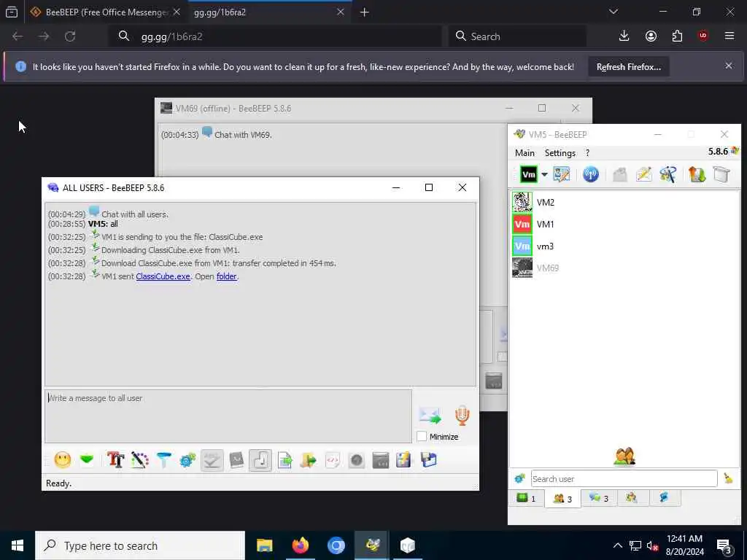Select offline user VM69 in the list

[x=624, y=268]
